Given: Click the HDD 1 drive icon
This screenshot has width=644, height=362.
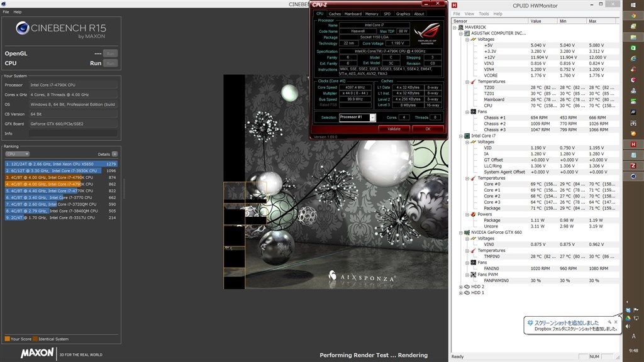Looking at the screenshot, I should [467, 293].
